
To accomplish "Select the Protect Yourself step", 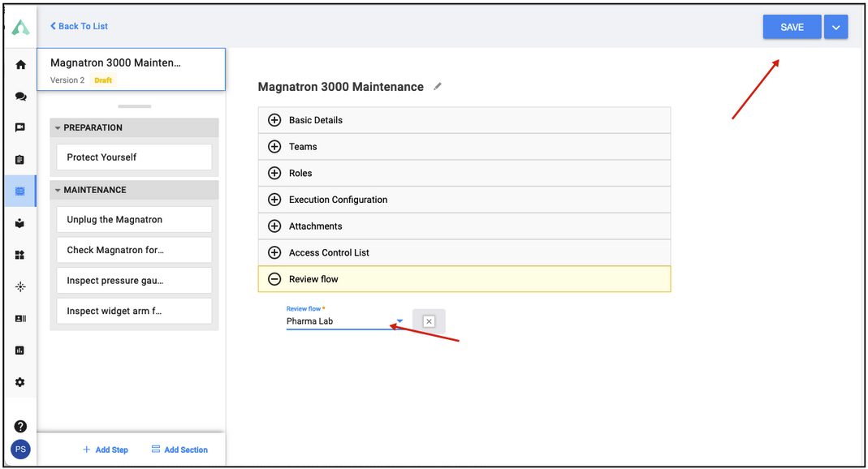I will point(135,157).
